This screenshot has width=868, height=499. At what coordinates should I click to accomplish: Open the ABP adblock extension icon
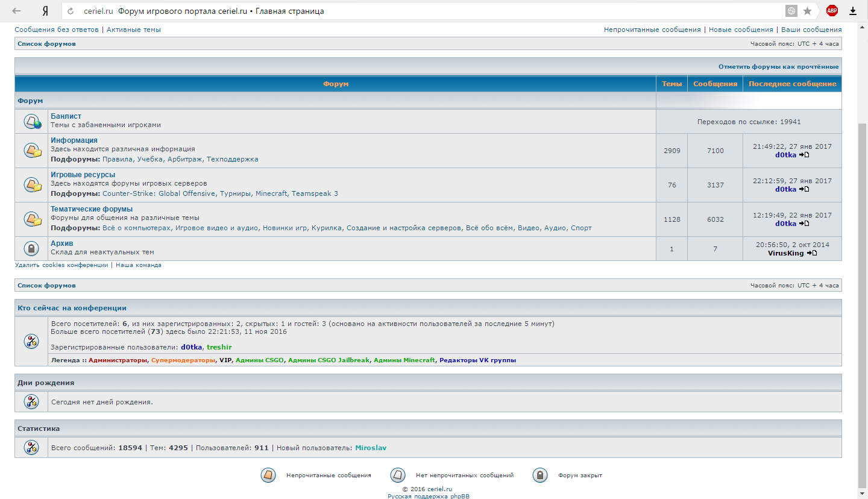pyautogui.click(x=832, y=11)
